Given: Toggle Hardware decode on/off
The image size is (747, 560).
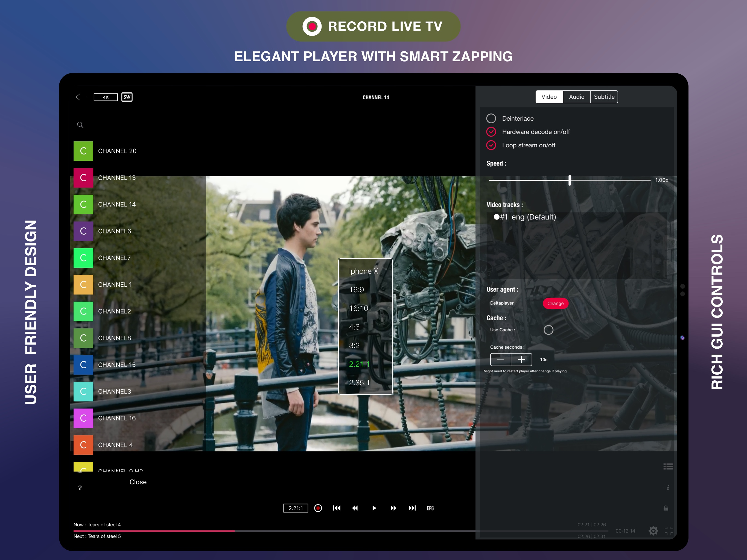Looking at the screenshot, I should click(491, 132).
